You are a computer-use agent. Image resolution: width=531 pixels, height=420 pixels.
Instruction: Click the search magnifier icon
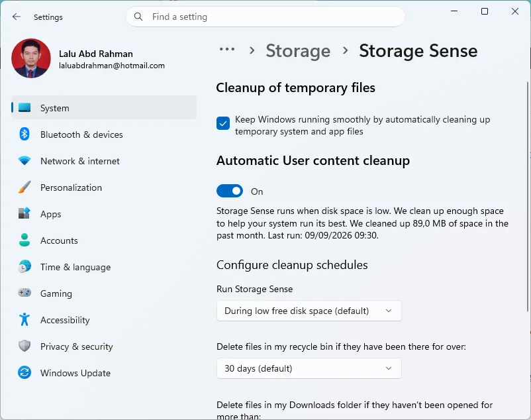(138, 17)
